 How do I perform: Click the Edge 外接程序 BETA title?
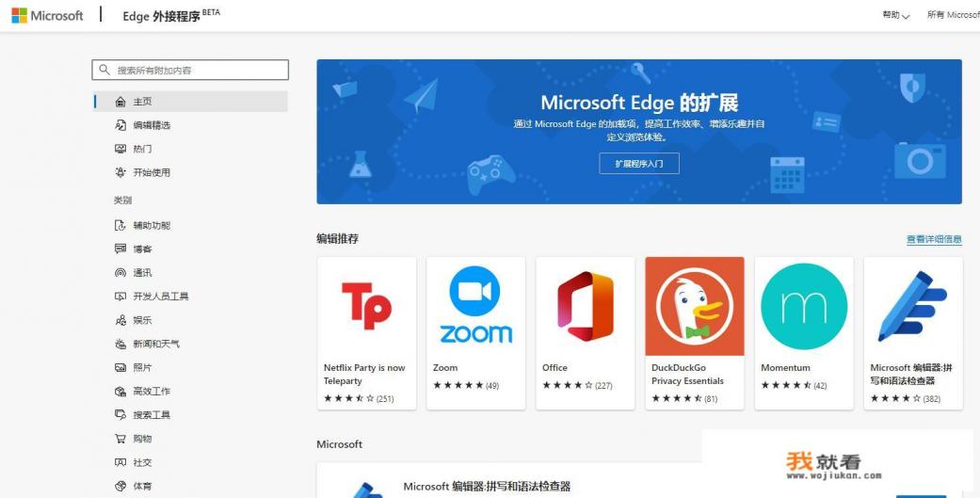pos(171,16)
